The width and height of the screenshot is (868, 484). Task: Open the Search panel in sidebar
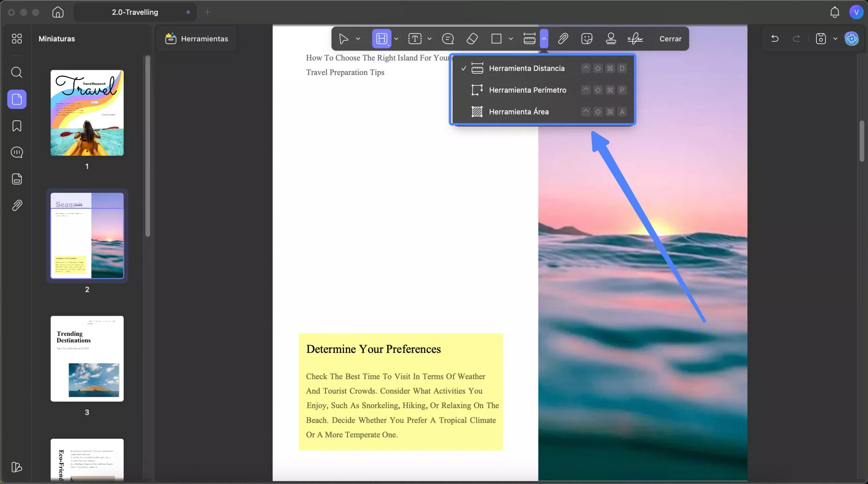pos(17,72)
